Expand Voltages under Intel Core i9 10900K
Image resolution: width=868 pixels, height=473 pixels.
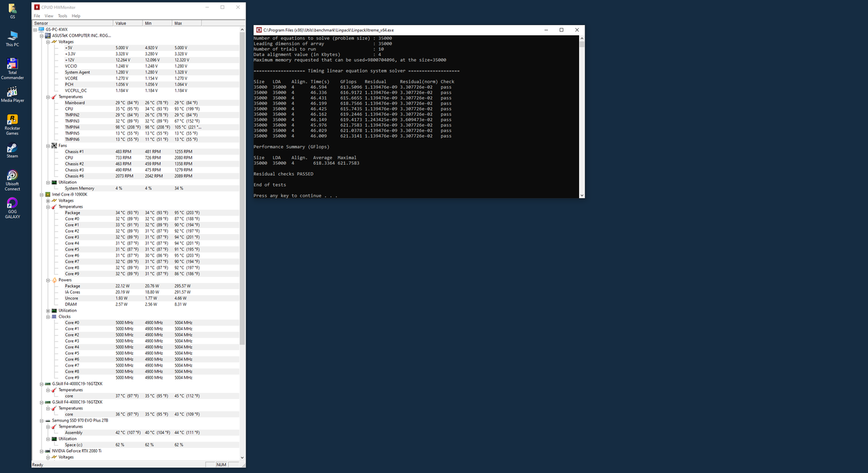pos(47,200)
